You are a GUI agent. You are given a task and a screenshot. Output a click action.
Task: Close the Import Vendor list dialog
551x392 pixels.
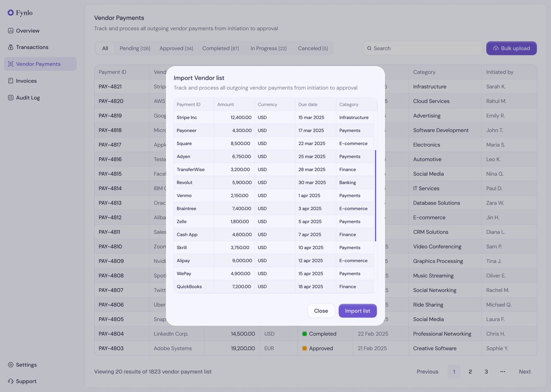coord(321,311)
